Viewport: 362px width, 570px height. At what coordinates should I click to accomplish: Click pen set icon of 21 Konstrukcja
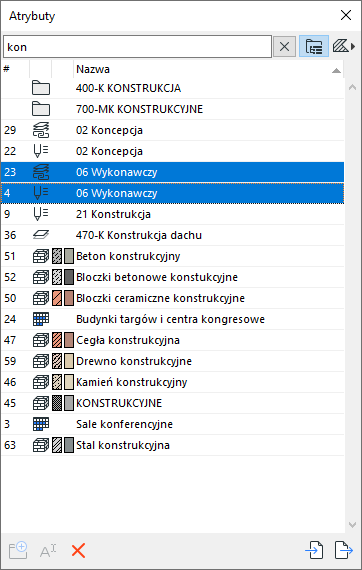pos(41,214)
